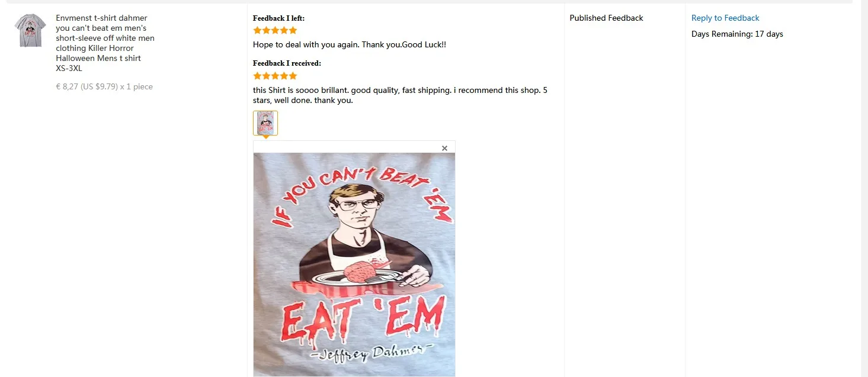
Task: Select the small buyer review photo thumbnail
Action: point(265,123)
